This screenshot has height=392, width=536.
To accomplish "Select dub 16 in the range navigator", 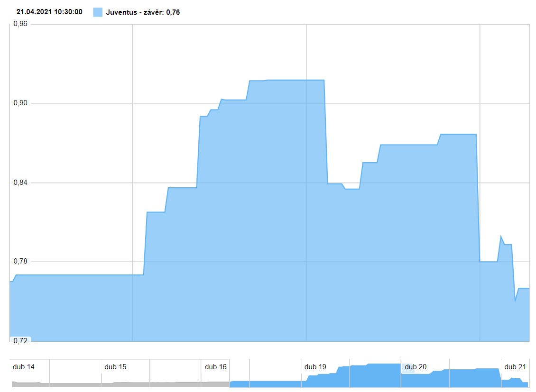I will (216, 367).
